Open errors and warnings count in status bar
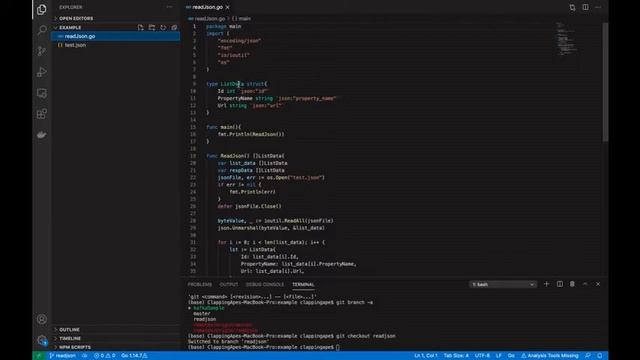Screen dimensions: 640x360 [x=104, y=356]
